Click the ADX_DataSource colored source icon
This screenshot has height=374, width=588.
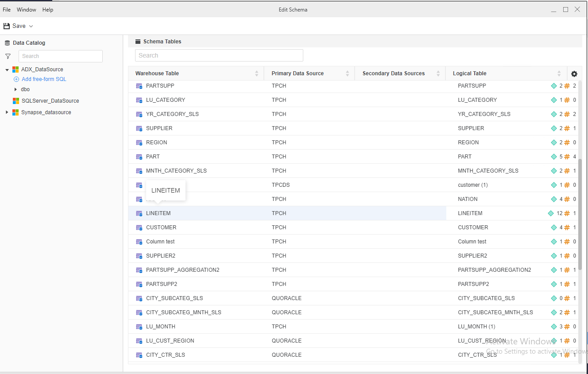coord(15,69)
